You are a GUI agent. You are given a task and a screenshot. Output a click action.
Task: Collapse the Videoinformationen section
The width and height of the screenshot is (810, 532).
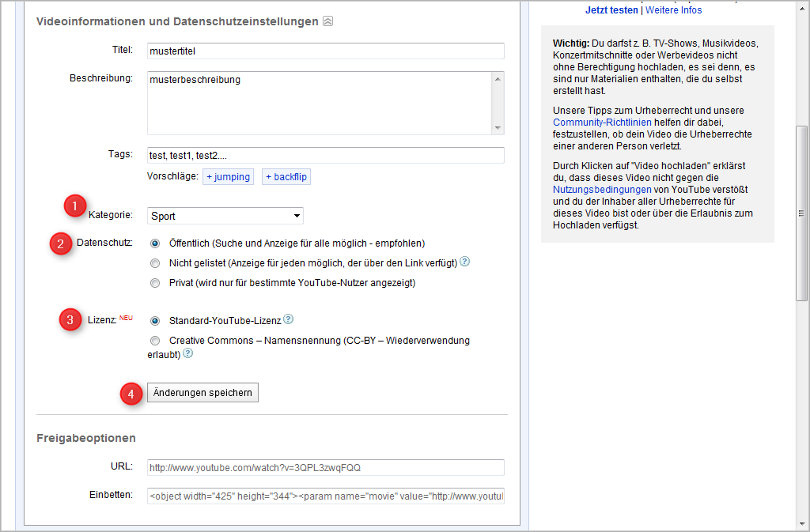click(327, 22)
